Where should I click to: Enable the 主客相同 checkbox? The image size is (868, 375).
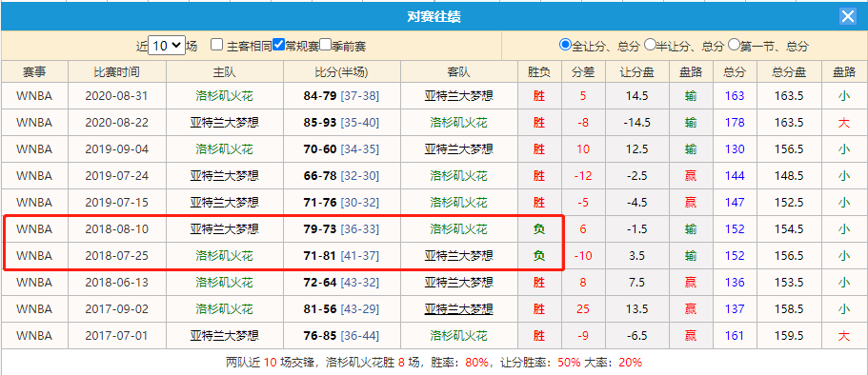(217, 44)
